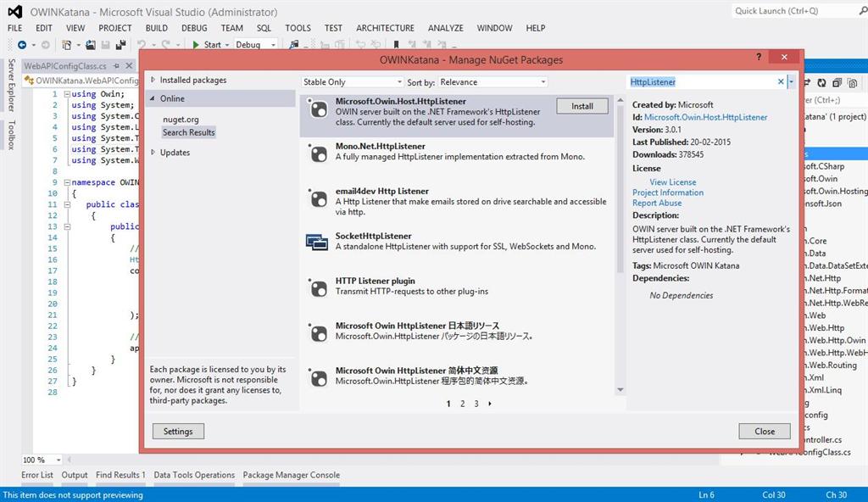Viewport: 868px width, 502px height.
Task: Open the Debug configuration dropdown
Action: tap(255, 45)
